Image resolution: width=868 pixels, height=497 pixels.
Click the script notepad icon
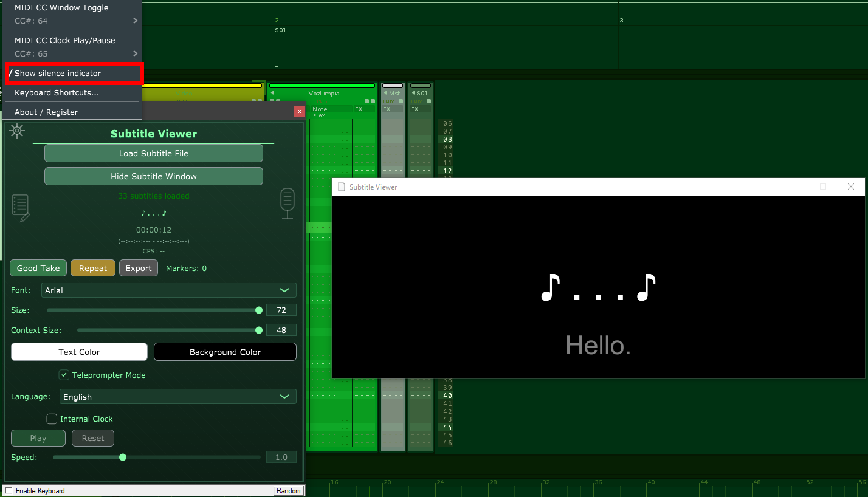[21, 208]
